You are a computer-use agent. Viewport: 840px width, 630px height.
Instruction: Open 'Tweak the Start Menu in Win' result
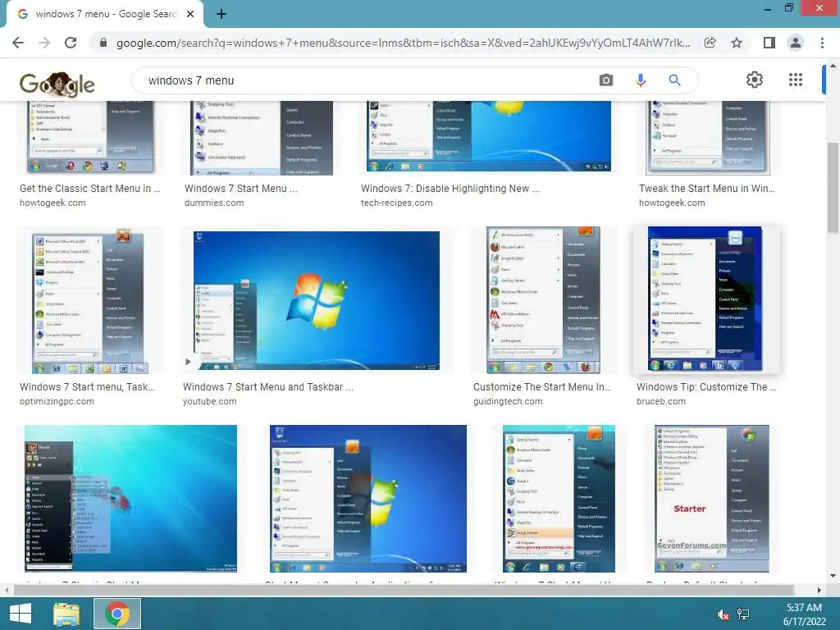pyautogui.click(x=706, y=189)
